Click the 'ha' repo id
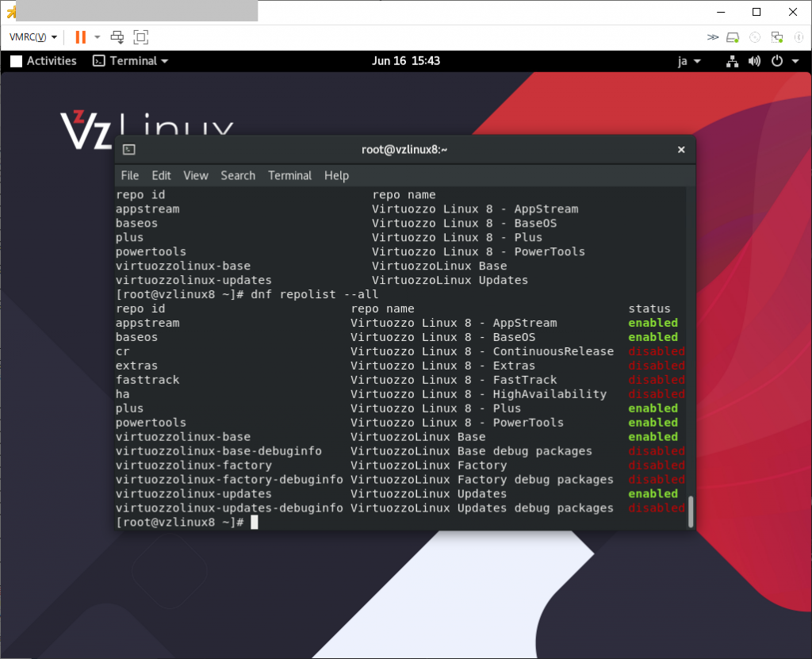 pyautogui.click(x=123, y=394)
